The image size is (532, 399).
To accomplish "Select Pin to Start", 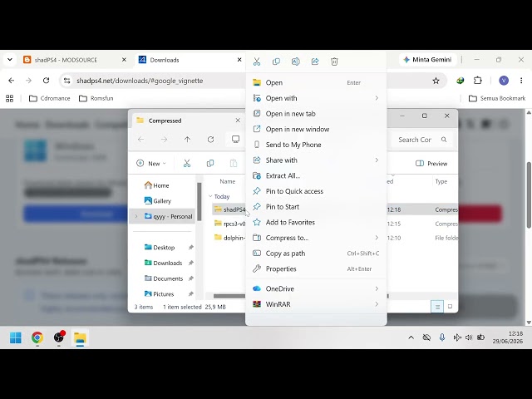I will pyautogui.click(x=316, y=207).
